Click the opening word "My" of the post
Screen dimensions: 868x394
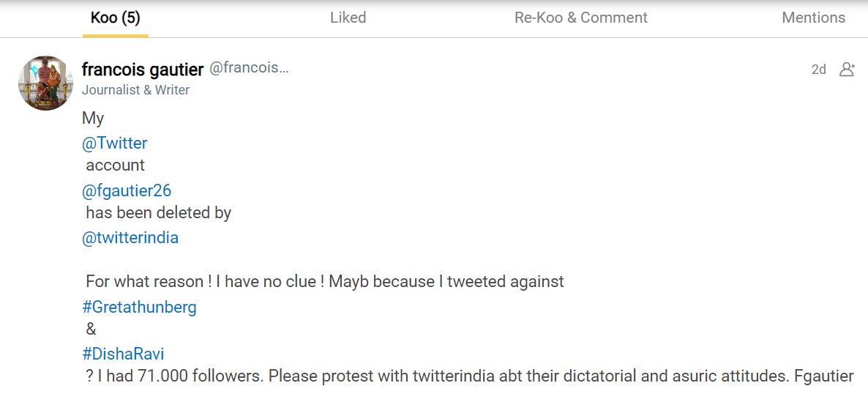93,119
